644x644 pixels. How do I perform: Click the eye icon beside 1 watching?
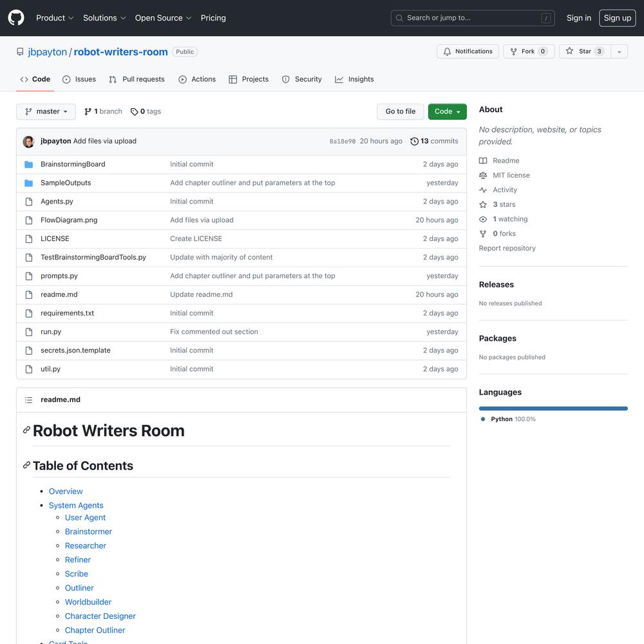tap(483, 219)
